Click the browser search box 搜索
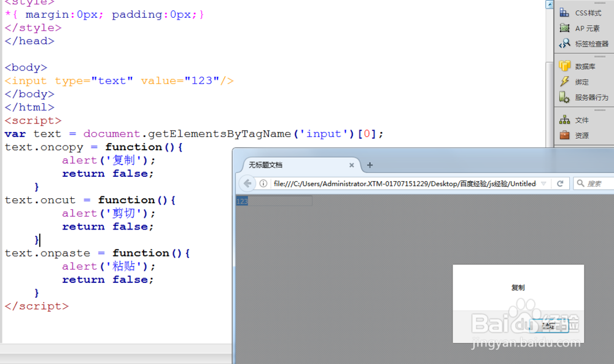This screenshot has height=364, width=614. point(594,184)
